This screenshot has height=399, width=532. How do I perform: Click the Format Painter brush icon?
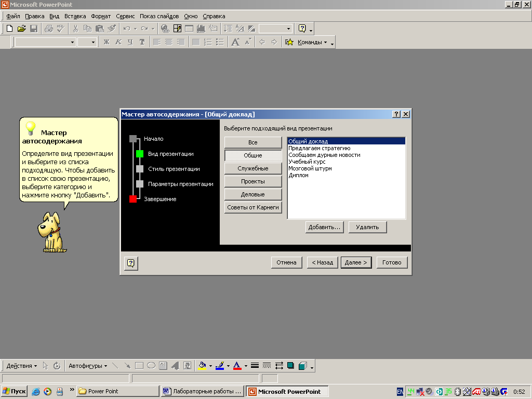[112, 29]
